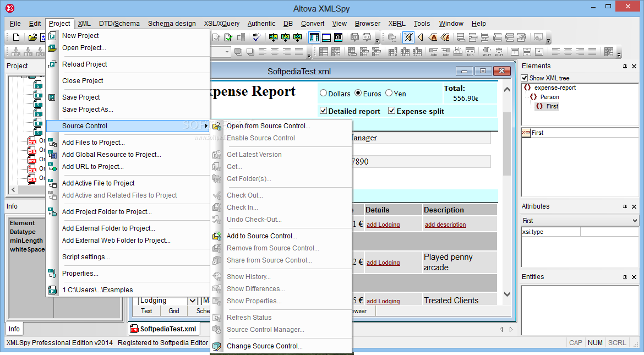Toggle the Expense split checkbox
644x355 pixels.
[391, 111]
